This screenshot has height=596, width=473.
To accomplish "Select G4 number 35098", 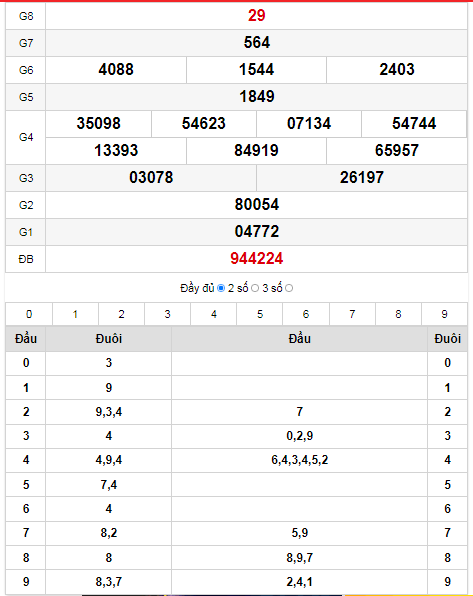I will click(x=98, y=124).
